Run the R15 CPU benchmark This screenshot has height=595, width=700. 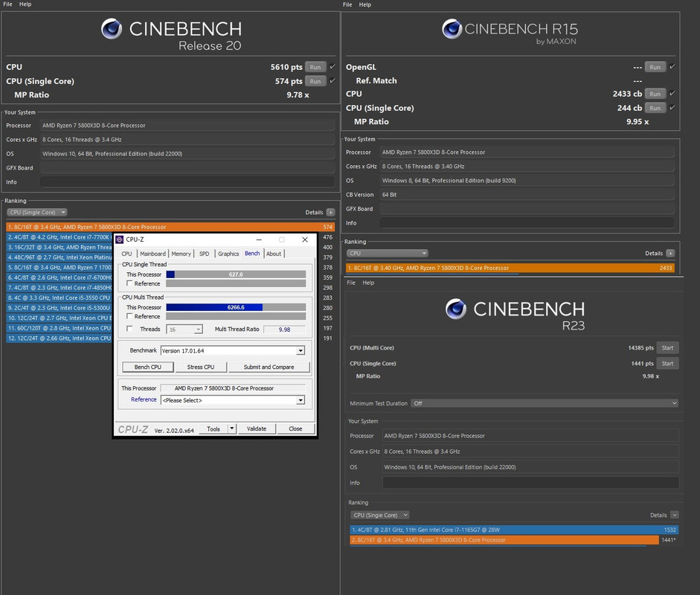coord(655,94)
